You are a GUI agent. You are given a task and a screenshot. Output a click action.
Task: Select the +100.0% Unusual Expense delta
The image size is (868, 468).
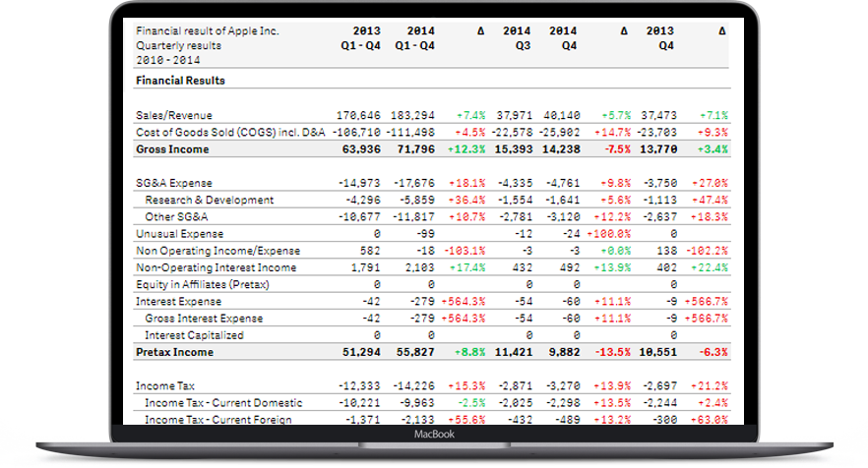click(x=609, y=233)
